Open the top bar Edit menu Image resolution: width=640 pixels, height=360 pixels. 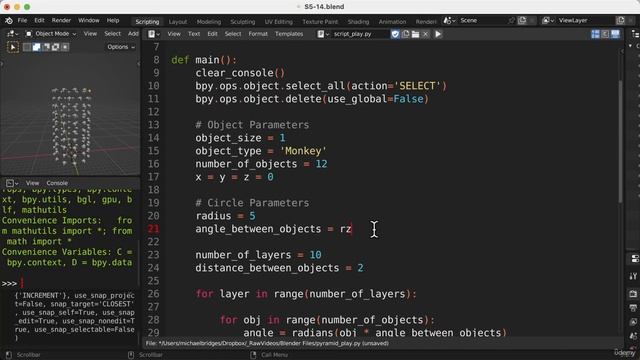tap(39, 20)
